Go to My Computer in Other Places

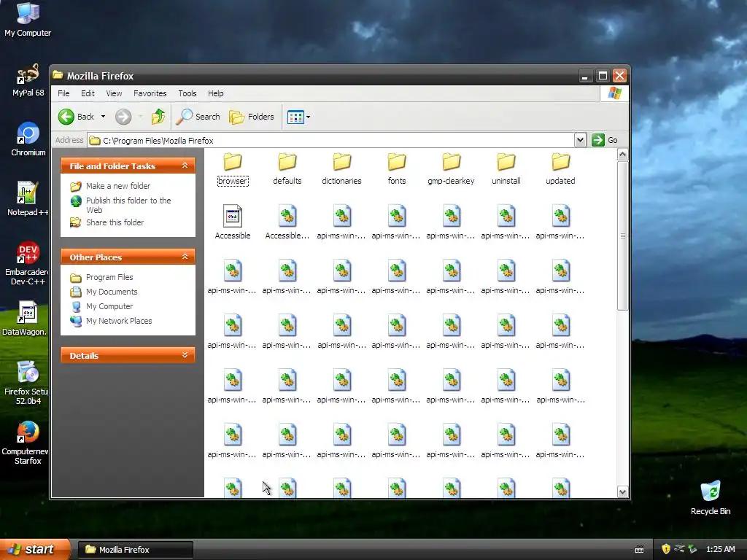101,307
